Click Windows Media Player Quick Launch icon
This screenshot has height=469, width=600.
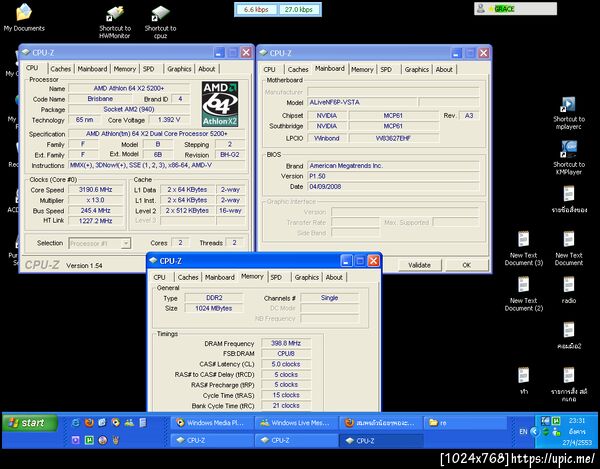pos(116,422)
